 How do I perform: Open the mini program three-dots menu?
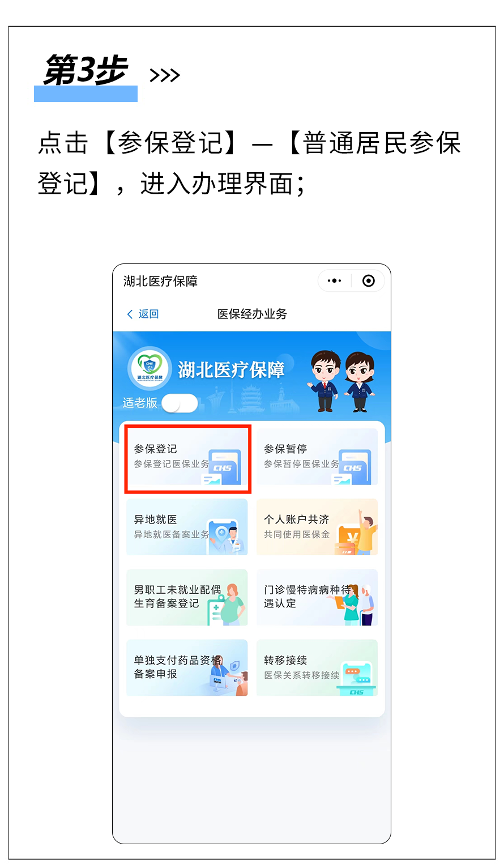pyautogui.click(x=334, y=281)
